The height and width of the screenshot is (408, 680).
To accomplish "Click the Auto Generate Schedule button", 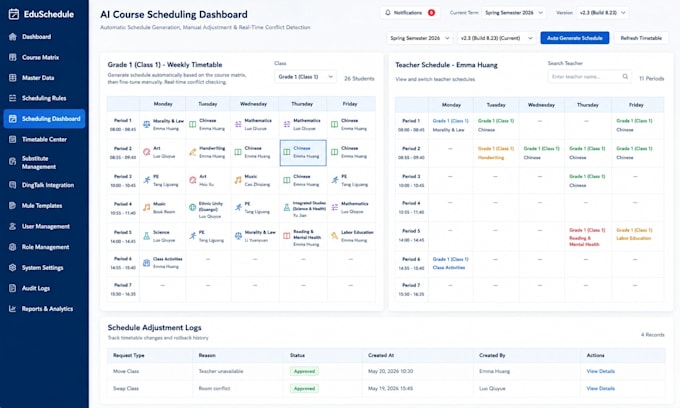I will pos(575,38).
